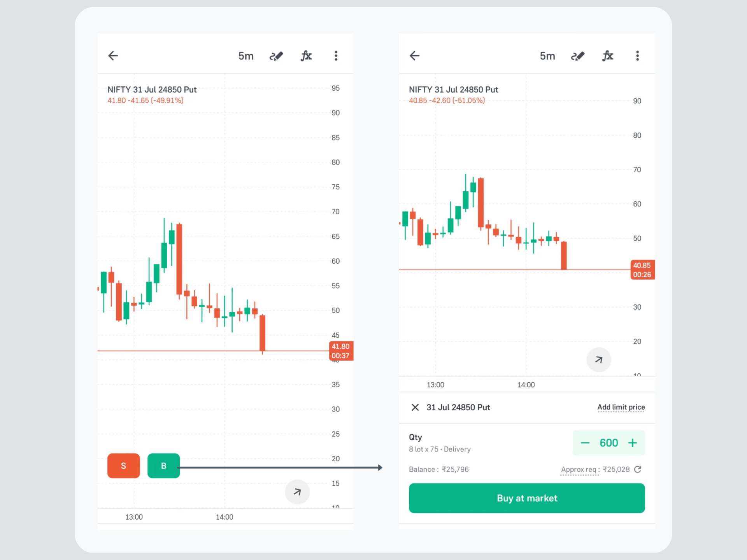Open three-dot menu on left chart
This screenshot has height=560, width=747.
[336, 56]
